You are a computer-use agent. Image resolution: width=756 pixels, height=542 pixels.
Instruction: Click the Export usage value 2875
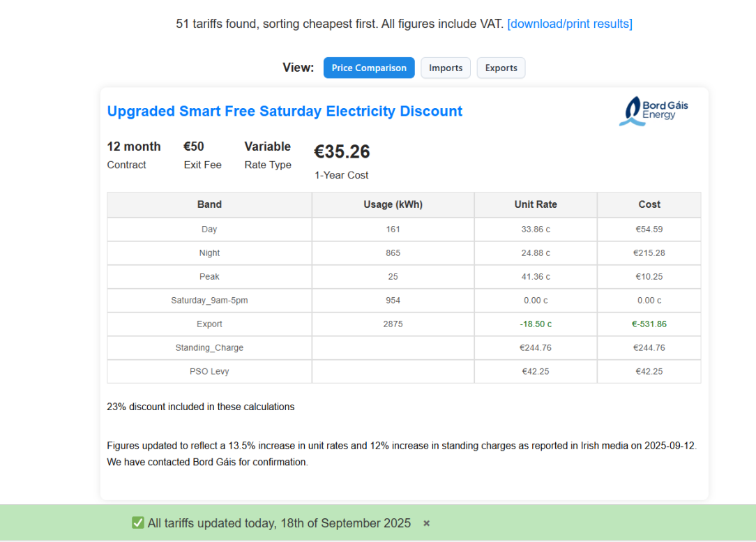(393, 324)
